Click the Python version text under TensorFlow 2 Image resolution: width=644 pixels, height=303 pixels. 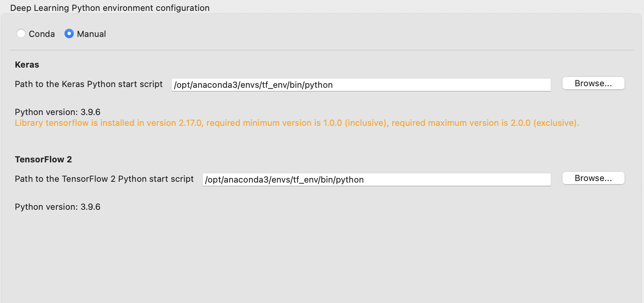57,207
